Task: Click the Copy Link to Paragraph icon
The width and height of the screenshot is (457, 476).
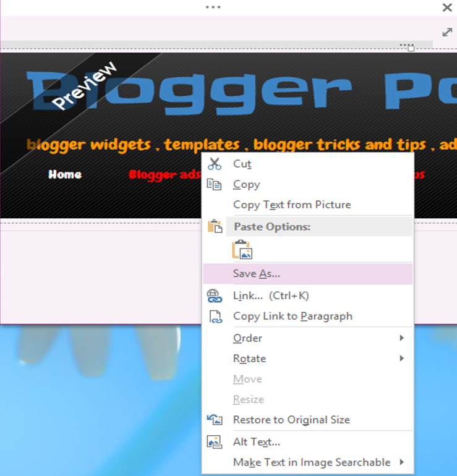Action: pyautogui.click(x=216, y=317)
